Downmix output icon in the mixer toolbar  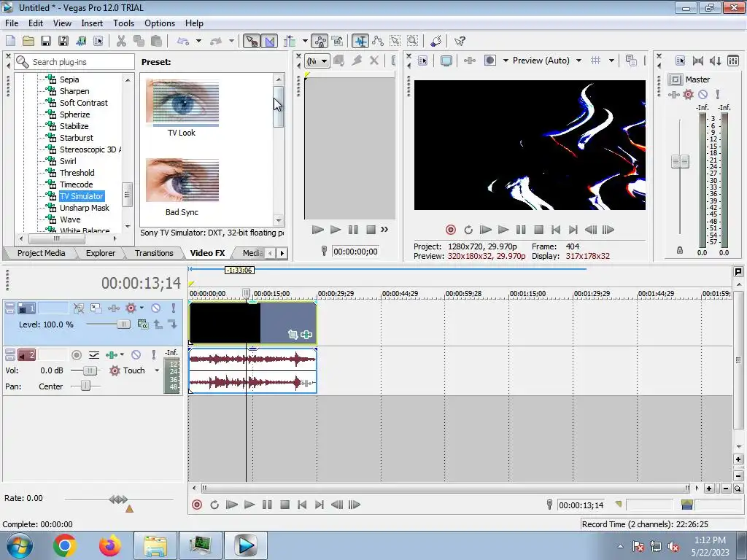(x=698, y=61)
